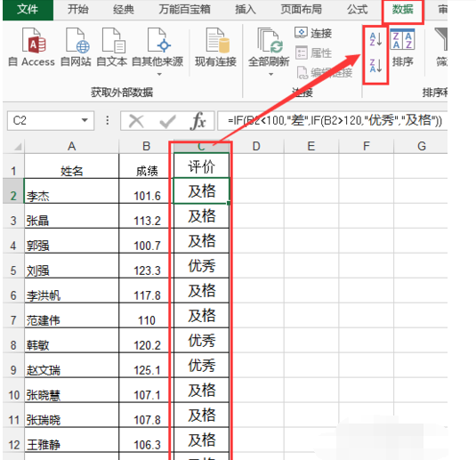
Task: Click into the formula bar
Action: tap(333, 120)
